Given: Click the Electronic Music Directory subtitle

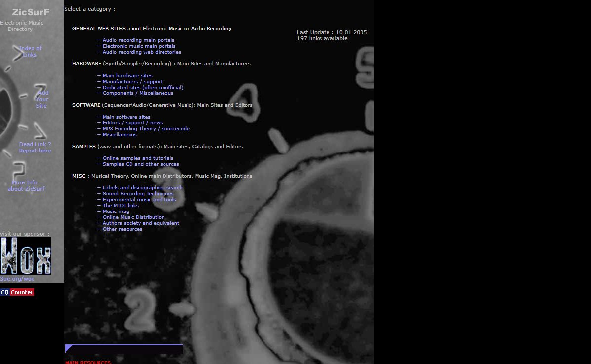Looking at the screenshot, I should click(22, 26).
